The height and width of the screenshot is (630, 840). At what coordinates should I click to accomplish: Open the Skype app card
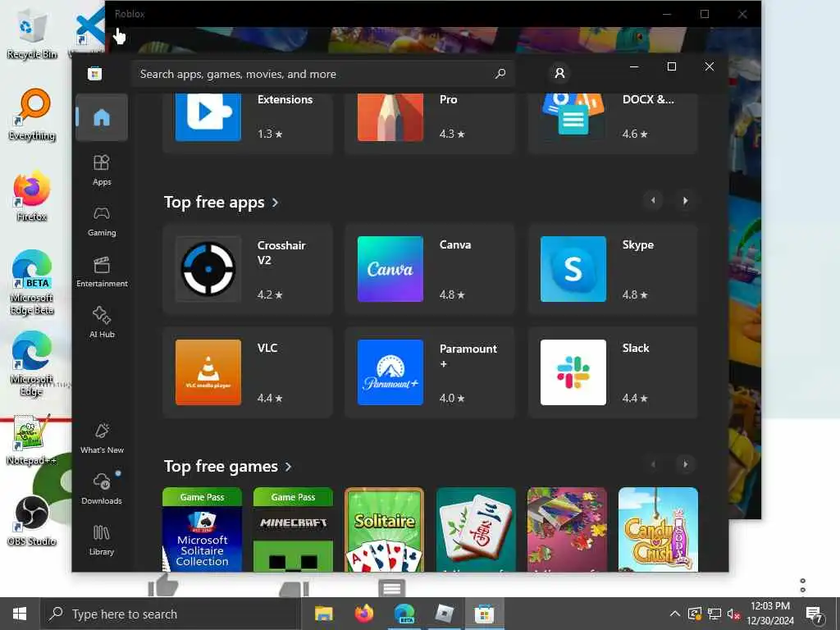pyautogui.click(x=613, y=269)
